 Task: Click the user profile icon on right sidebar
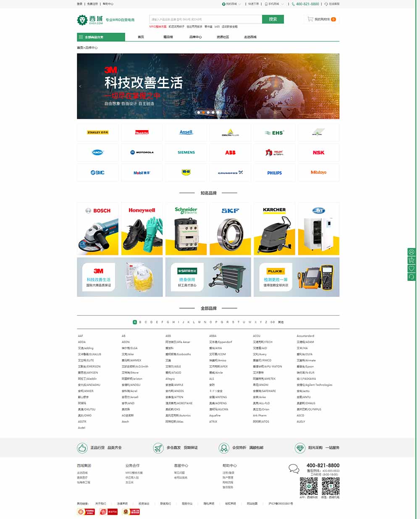pos(411,252)
